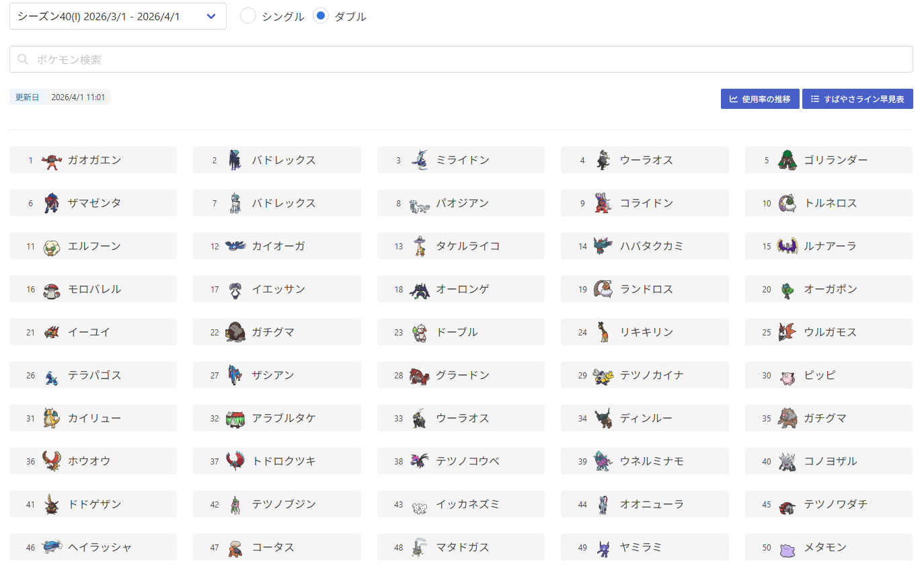Open the すばやさライン早見表 button
The width and height of the screenshot is (924, 568).
857,99
